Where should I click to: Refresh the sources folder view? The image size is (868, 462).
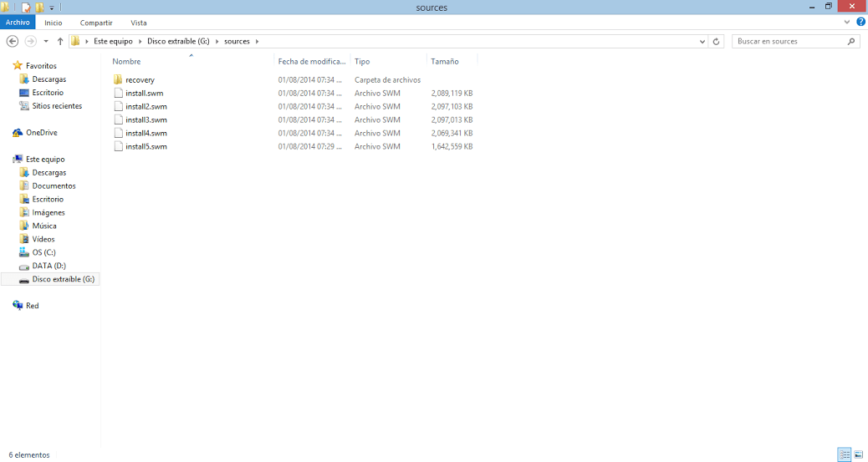[716, 42]
